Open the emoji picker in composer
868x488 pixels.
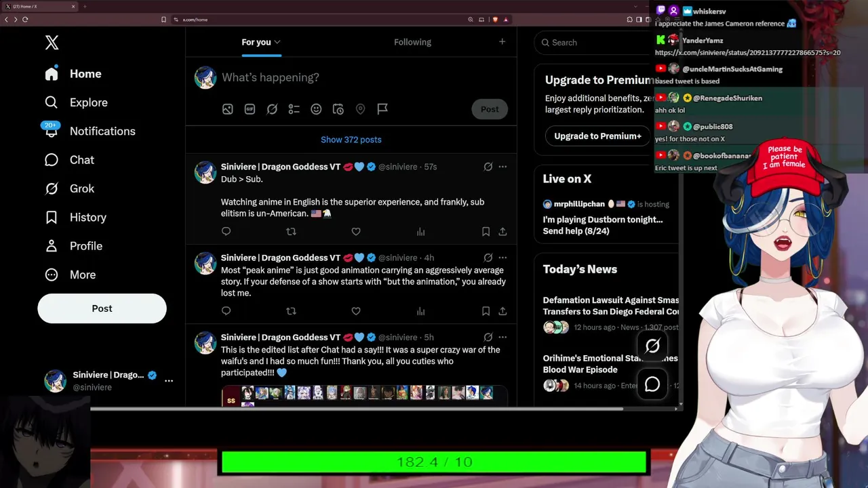click(316, 109)
